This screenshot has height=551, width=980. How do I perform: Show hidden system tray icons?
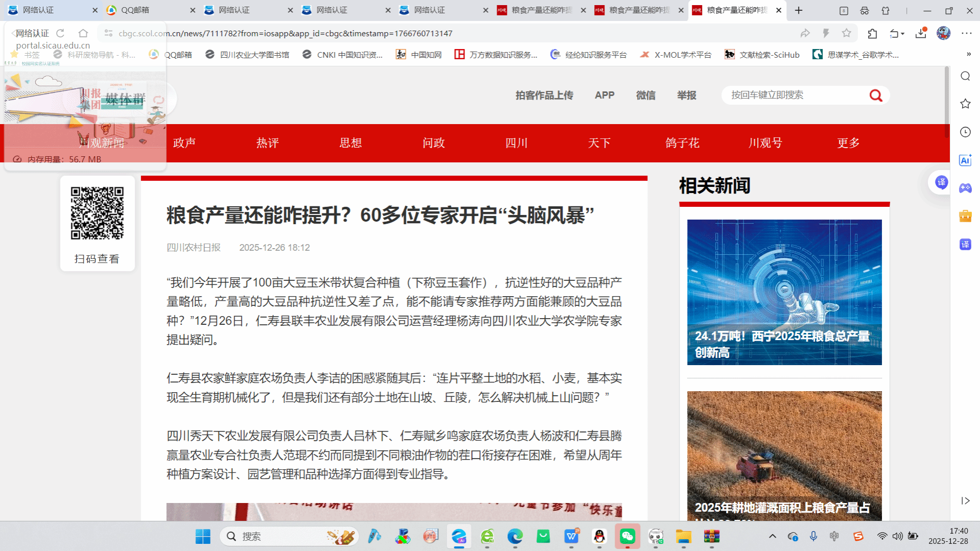[x=772, y=536]
